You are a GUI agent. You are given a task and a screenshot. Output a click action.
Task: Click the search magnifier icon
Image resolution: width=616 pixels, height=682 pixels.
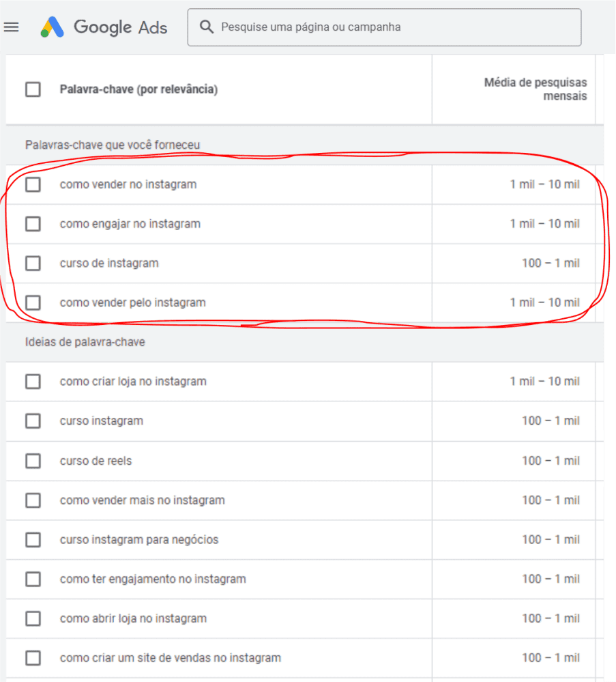pos(207,27)
